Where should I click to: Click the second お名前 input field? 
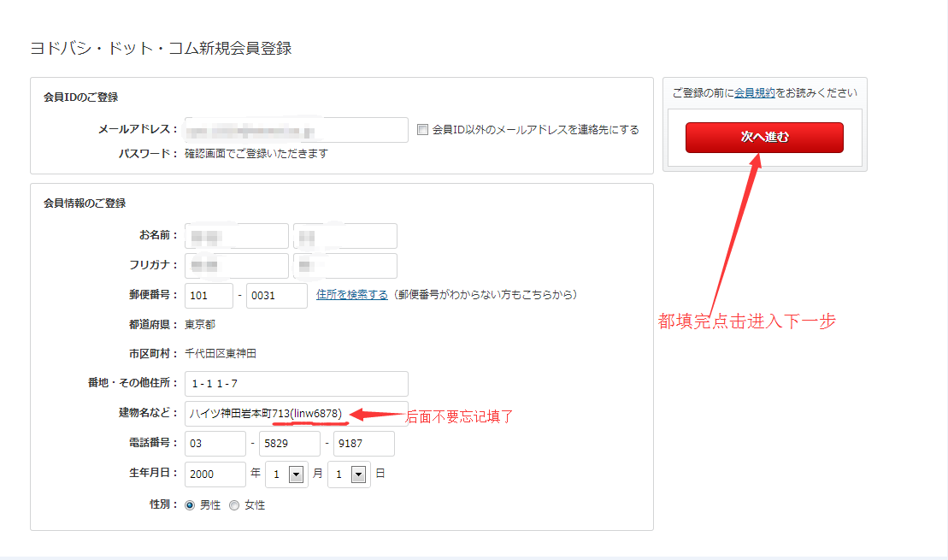pyautogui.click(x=345, y=236)
